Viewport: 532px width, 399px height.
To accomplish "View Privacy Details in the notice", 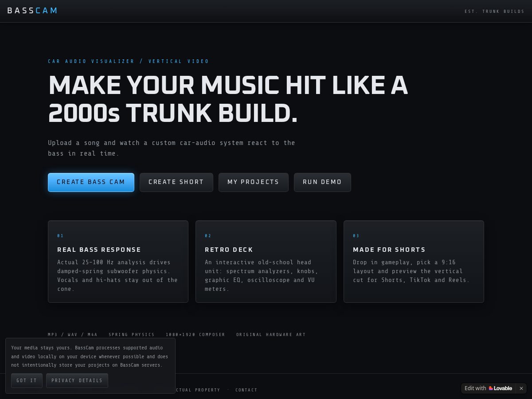I will pos(77,380).
